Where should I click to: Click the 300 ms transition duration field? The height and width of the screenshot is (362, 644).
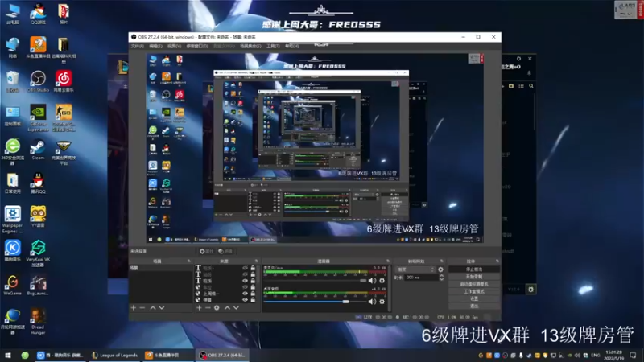(x=421, y=278)
